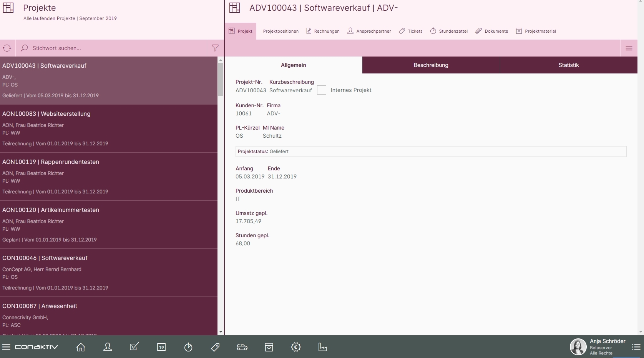The image size is (644, 358).
Task: Click the start date 05.03.2019
Action: pos(250,177)
